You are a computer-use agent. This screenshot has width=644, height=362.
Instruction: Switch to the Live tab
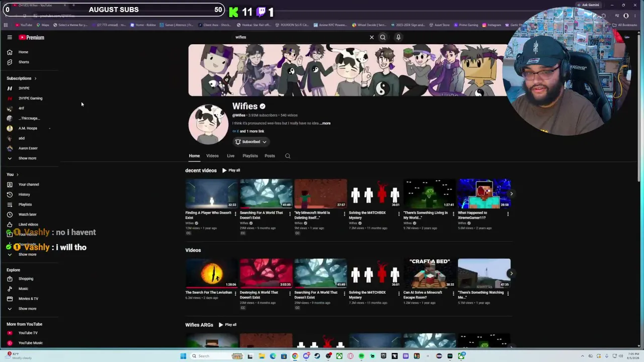coord(230,156)
